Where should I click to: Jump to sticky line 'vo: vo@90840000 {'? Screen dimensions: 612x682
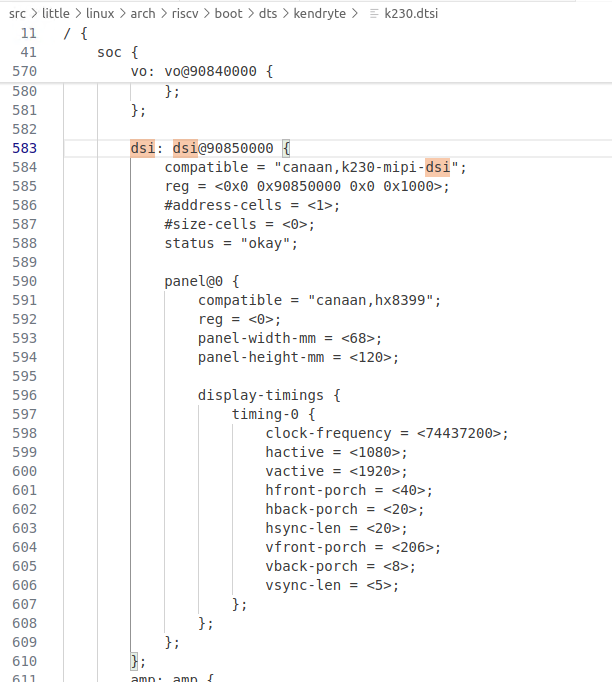(x=201, y=71)
